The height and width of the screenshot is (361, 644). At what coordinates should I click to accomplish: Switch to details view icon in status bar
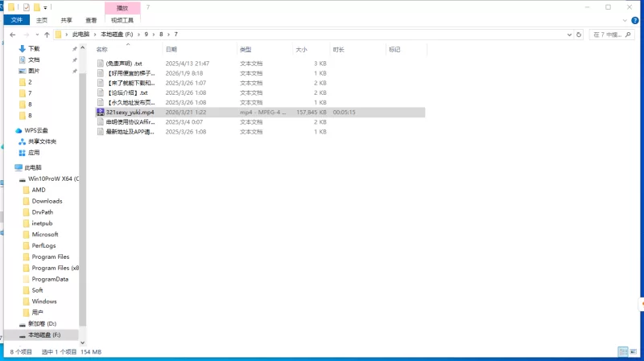pyautogui.click(x=622, y=351)
